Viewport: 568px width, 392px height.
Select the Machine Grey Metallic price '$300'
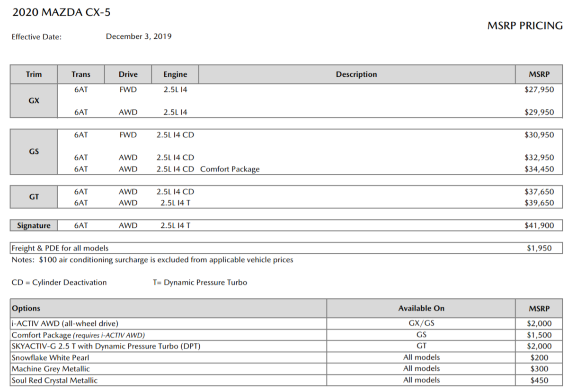tap(540, 369)
